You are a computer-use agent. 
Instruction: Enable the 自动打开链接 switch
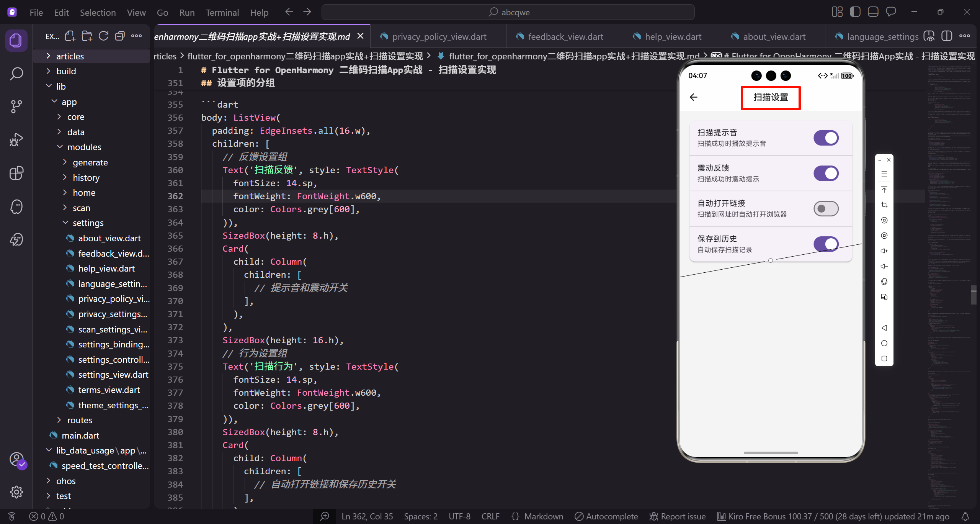(826, 209)
